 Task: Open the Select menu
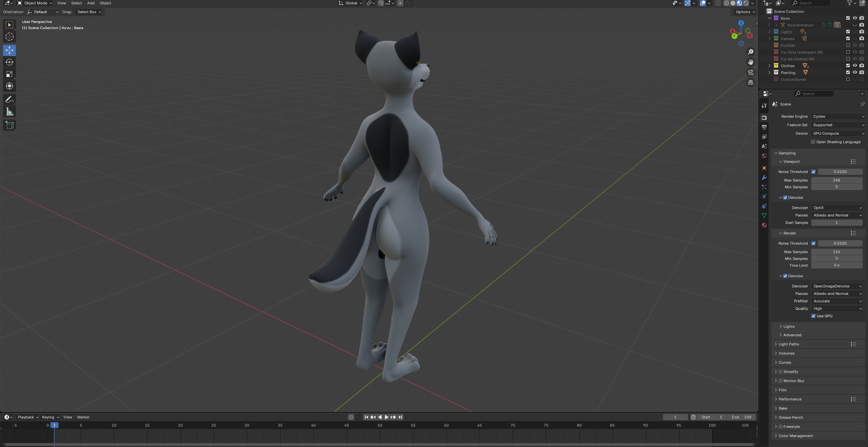[76, 3]
